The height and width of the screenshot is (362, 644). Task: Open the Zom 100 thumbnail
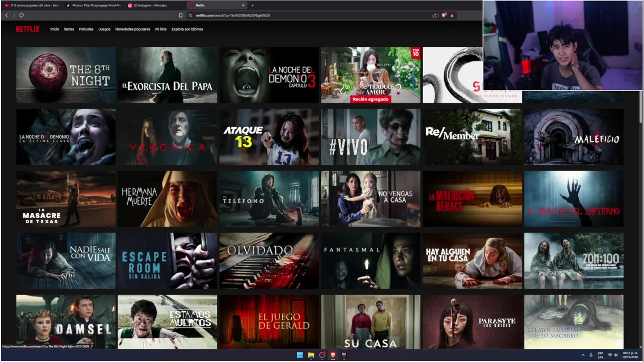(574, 260)
